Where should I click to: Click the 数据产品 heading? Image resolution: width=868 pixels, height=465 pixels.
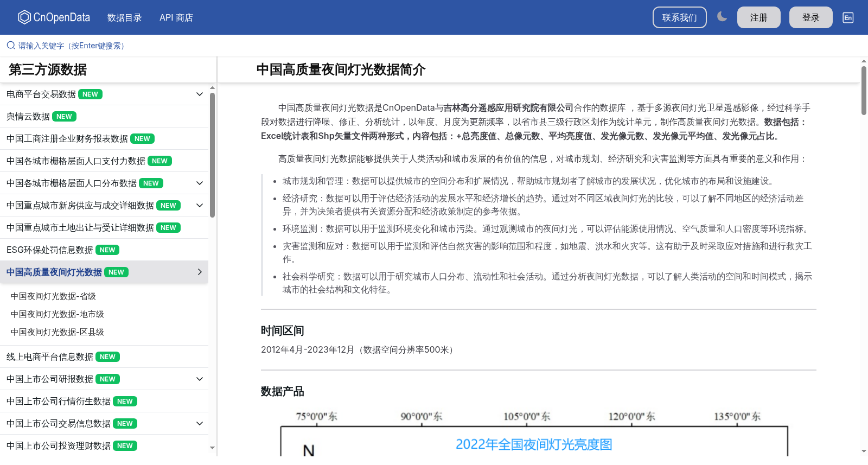[282, 392]
